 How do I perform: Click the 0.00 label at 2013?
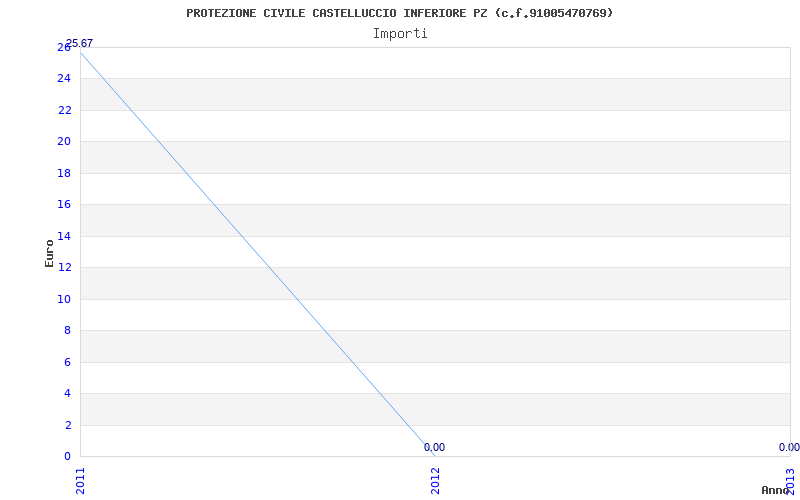[789, 447]
